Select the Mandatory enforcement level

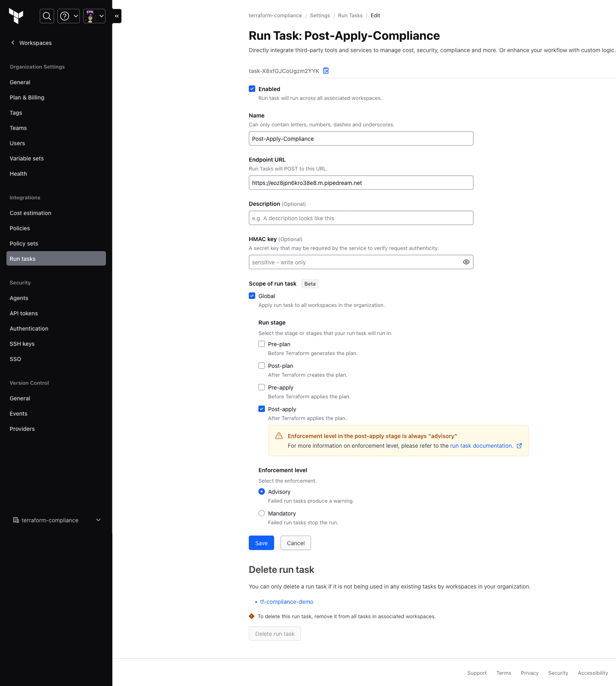262,513
